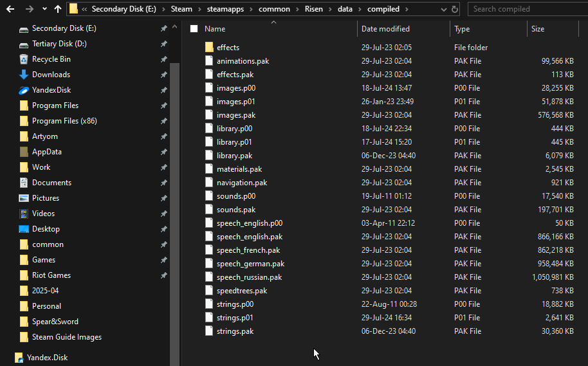Image resolution: width=588 pixels, height=366 pixels.
Task: Toggle the select-all checkbox in header
Action: click(x=194, y=29)
